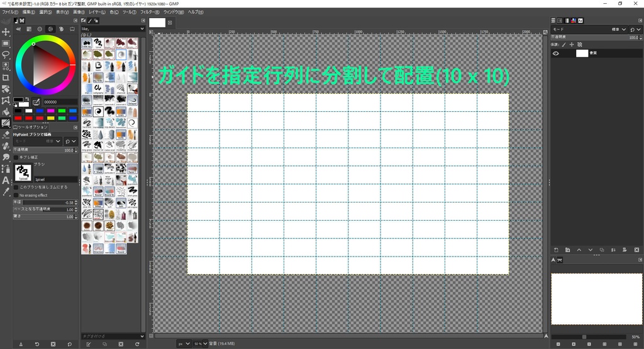Enable the 手ブレ補正 checkbox
644x349 pixels.
(x=16, y=157)
